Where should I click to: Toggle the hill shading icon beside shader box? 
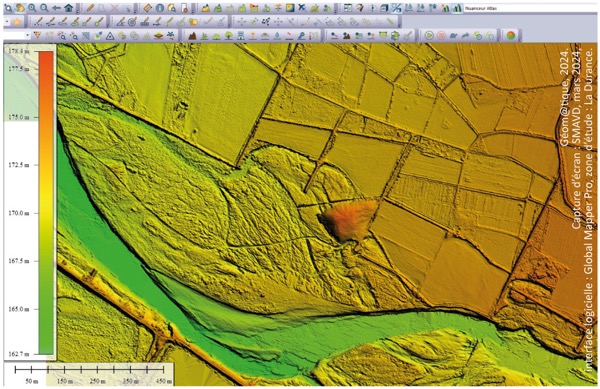pos(457,8)
